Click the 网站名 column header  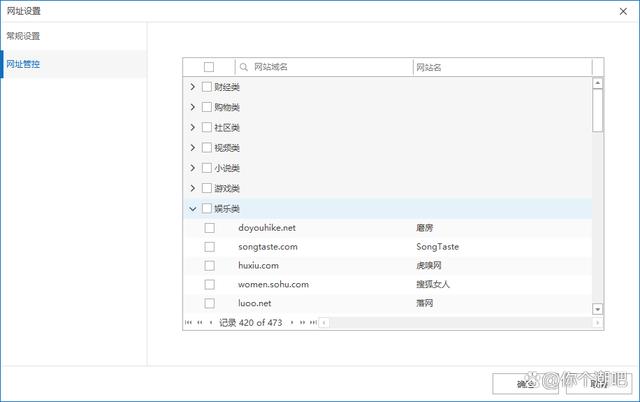click(503, 67)
